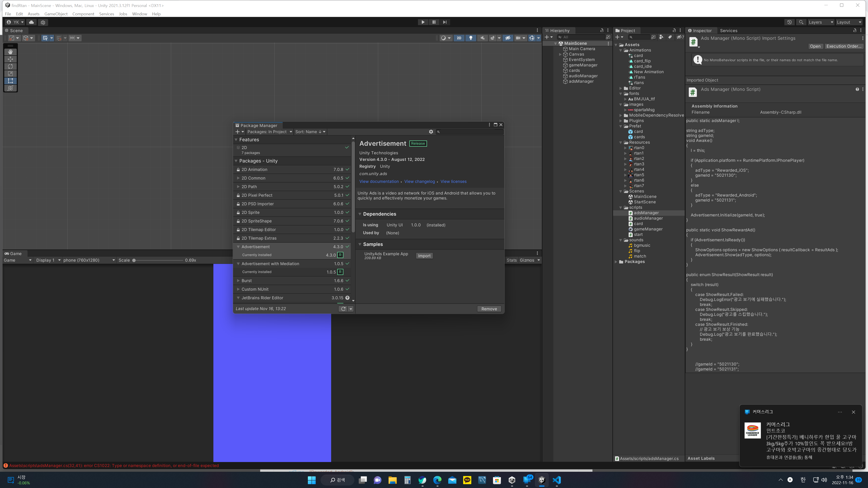The height and width of the screenshot is (488, 868).
Task: Open Layers dropdown
Action: pyautogui.click(x=821, y=22)
